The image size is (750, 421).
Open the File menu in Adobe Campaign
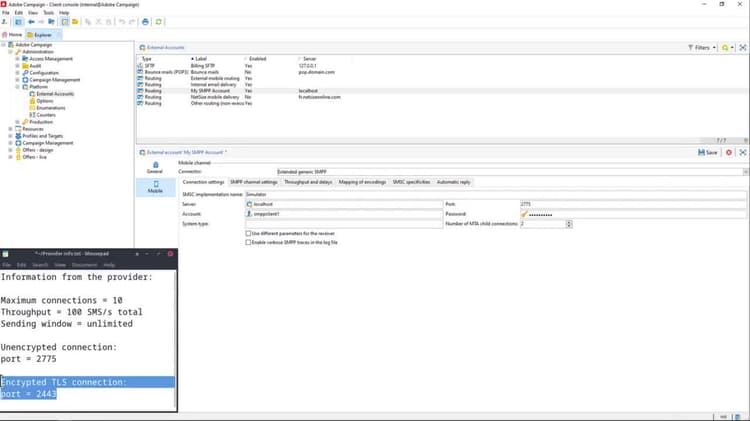click(6, 13)
